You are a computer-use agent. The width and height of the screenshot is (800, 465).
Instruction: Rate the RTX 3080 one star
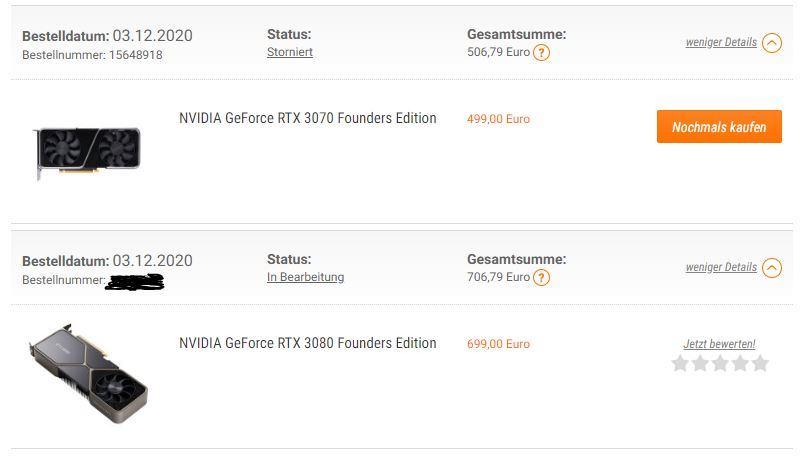[681, 363]
